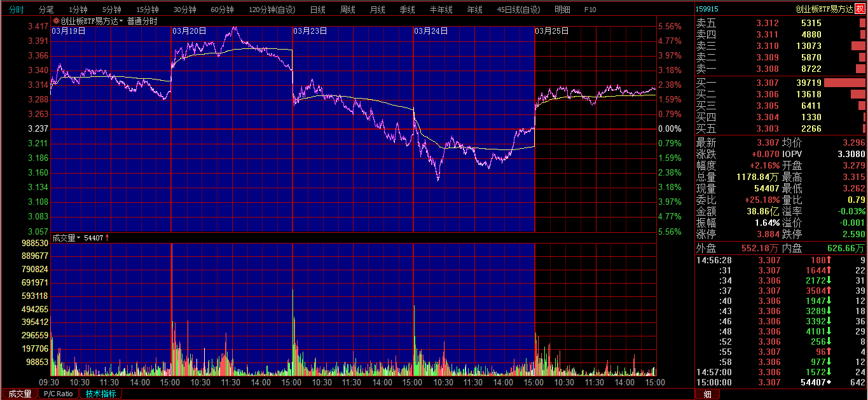The width and height of the screenshot is (868, 400).
Task: Open the 技术指标 technical indicators tab
Action: click(x=100, y=394)
